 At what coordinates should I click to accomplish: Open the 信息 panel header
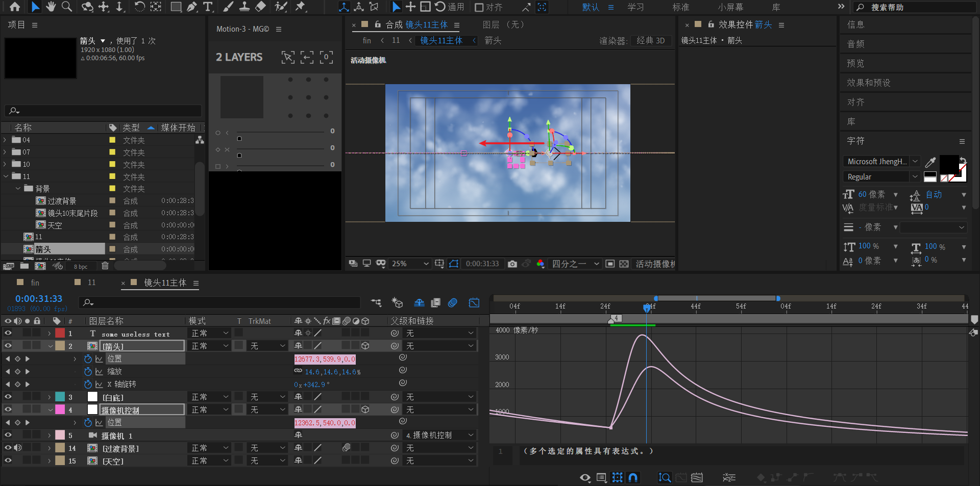[x=855, y=24]
